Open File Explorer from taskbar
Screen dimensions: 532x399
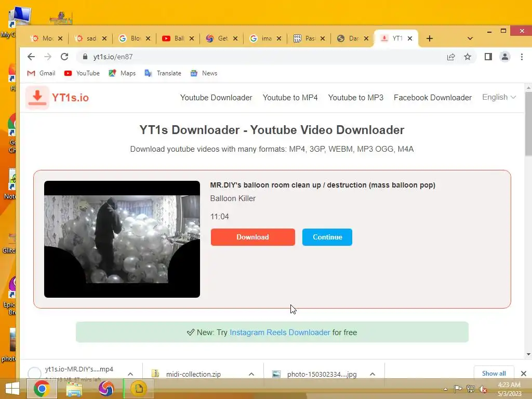coord(74,389)
